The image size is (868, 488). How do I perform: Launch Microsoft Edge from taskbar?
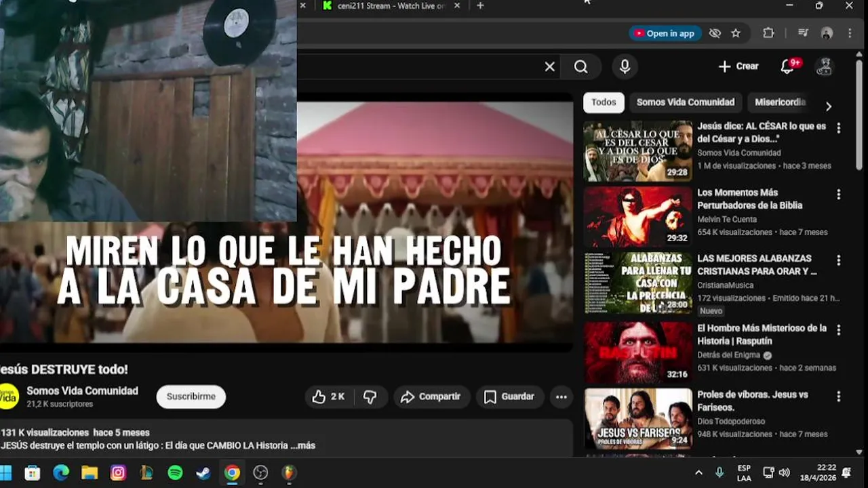click(61, 472)
